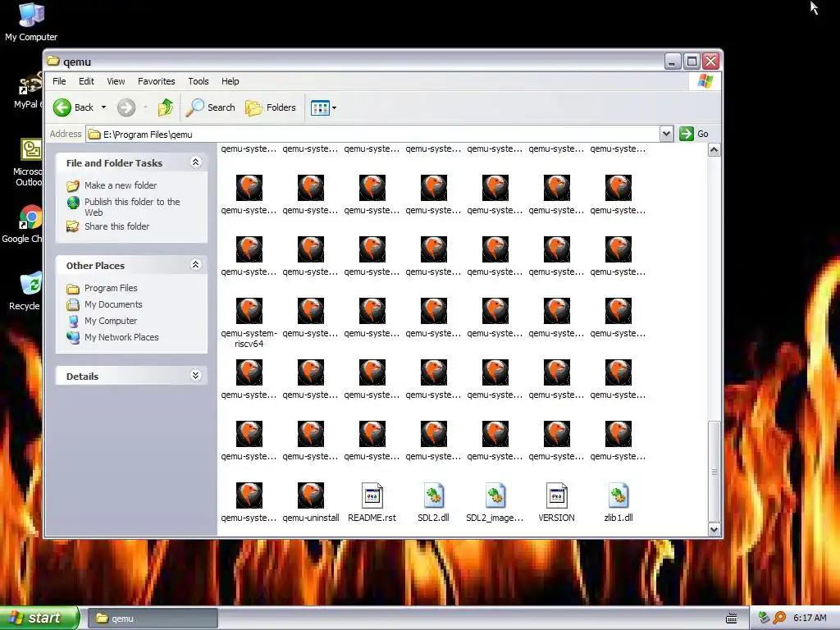Select the SDL2.dll file icon
840x630 pixels.
[433, 495]
